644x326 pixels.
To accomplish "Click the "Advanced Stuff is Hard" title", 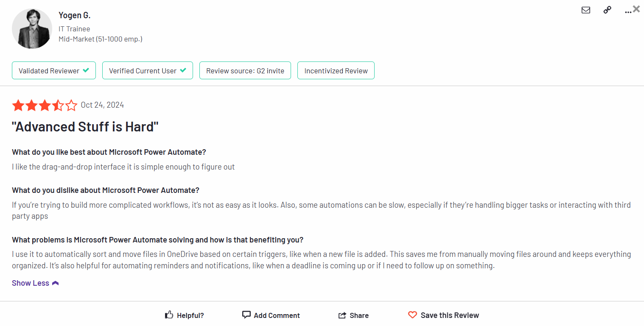I will coord(85,127).
